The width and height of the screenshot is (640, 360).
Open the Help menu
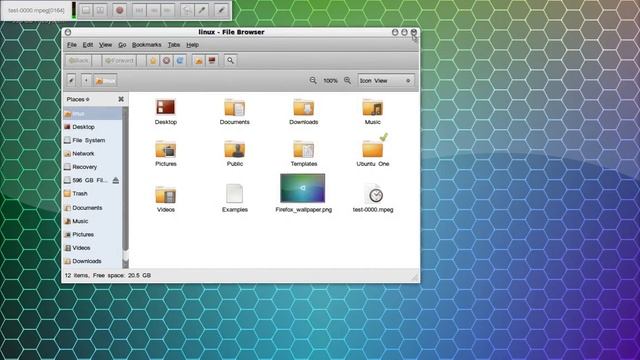pyautogui.click(x=193, y=45)
